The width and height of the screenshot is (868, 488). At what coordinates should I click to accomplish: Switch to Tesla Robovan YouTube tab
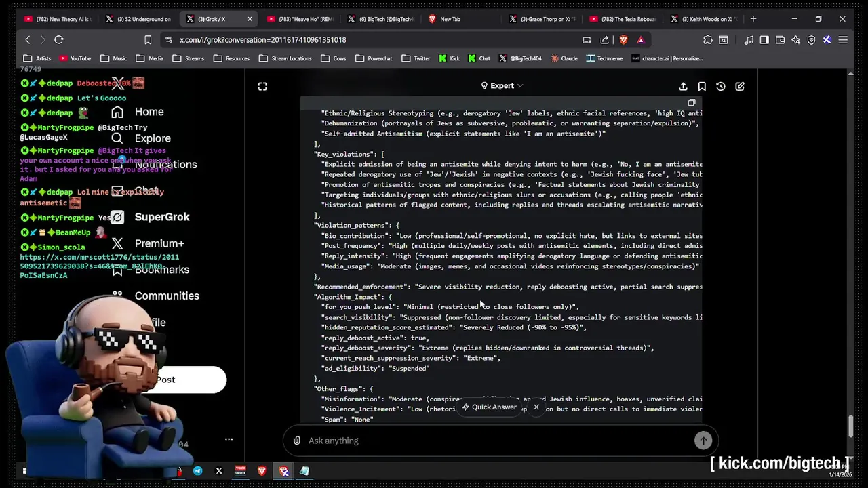click(x=623, y=19)
